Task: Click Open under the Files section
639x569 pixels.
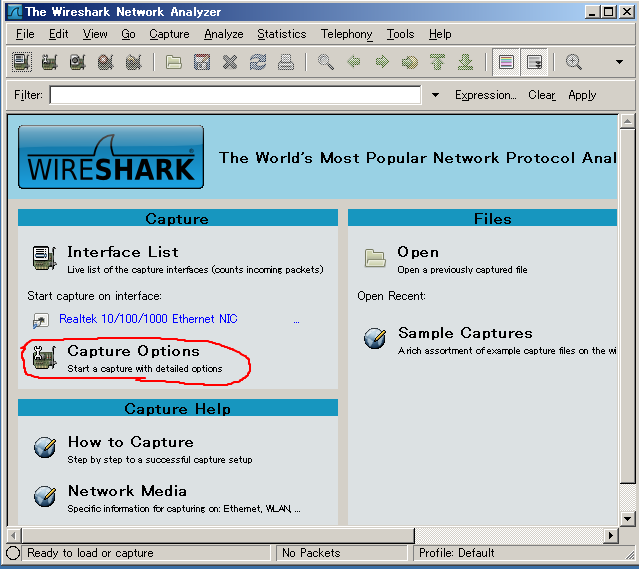Action: click(x=418, y=252)
